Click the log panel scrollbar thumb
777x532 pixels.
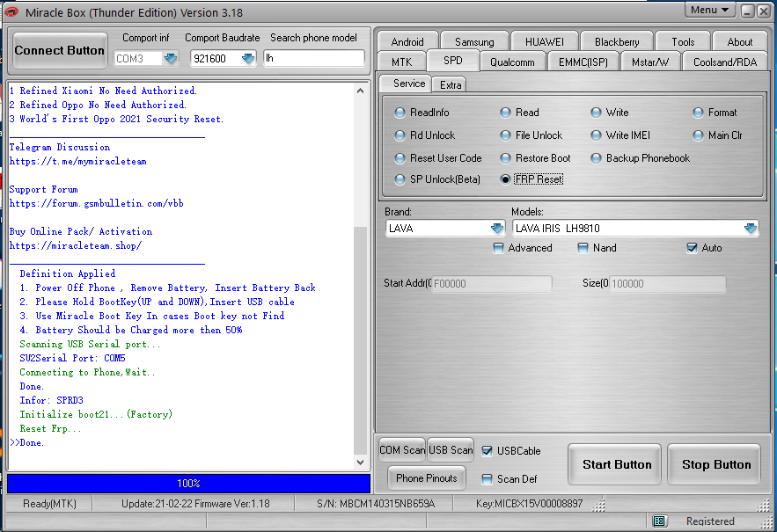point(360,339)
